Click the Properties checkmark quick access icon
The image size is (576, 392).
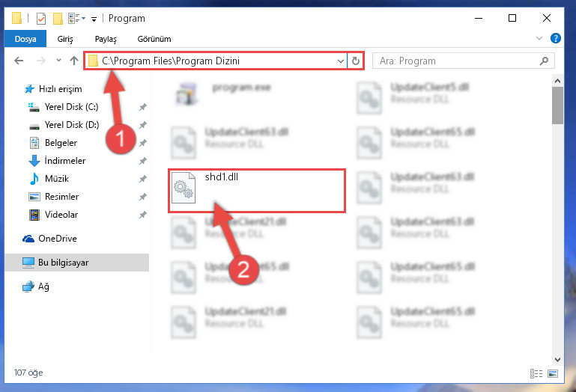coord(41,19)
